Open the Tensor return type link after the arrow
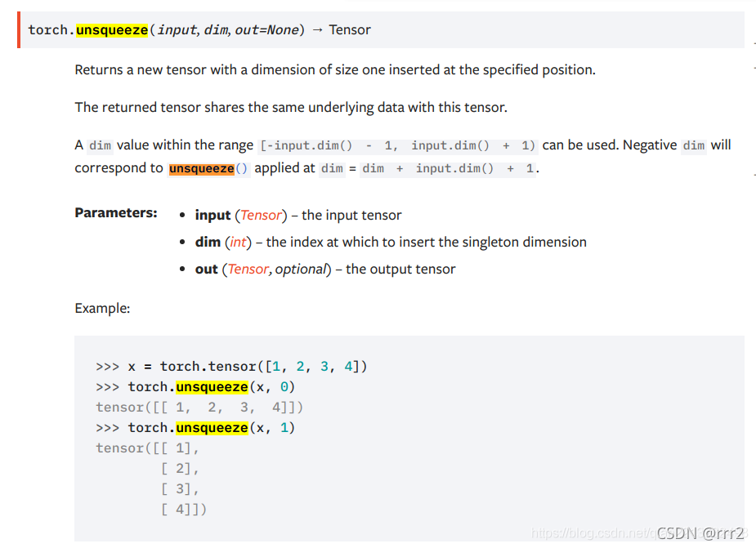Screen dimensions: 756x548 point(350,29)
